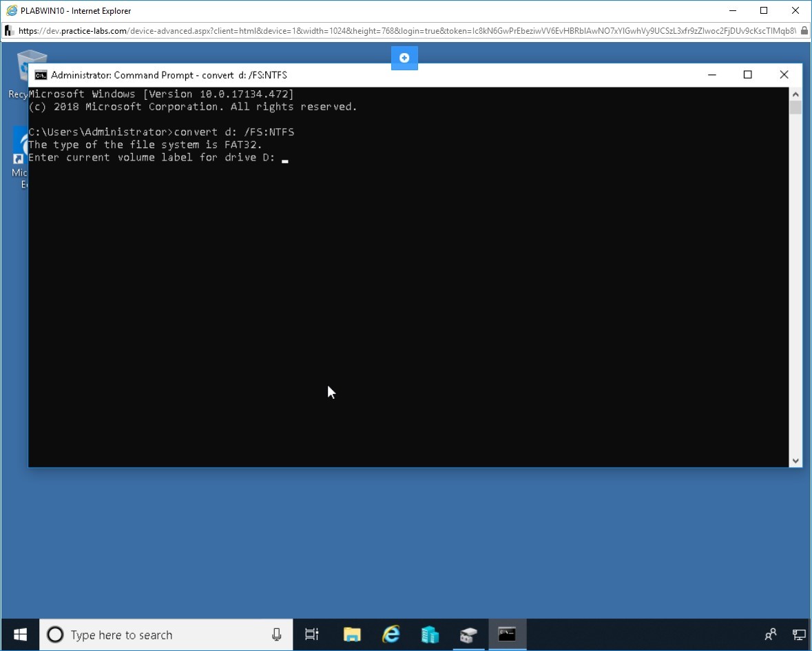Viewport: 812px width, 651px height.
Task: Minimize the Command Prompt window
Action: [x=712, y=75]
